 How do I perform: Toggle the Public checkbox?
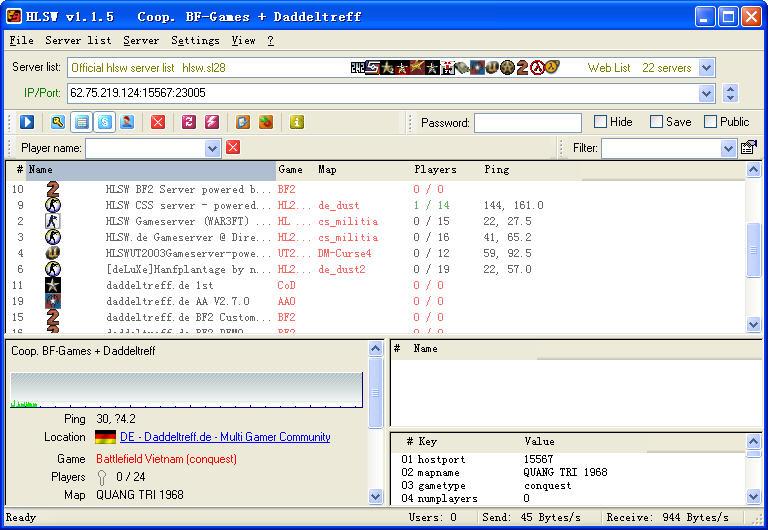tap(711, 122)
